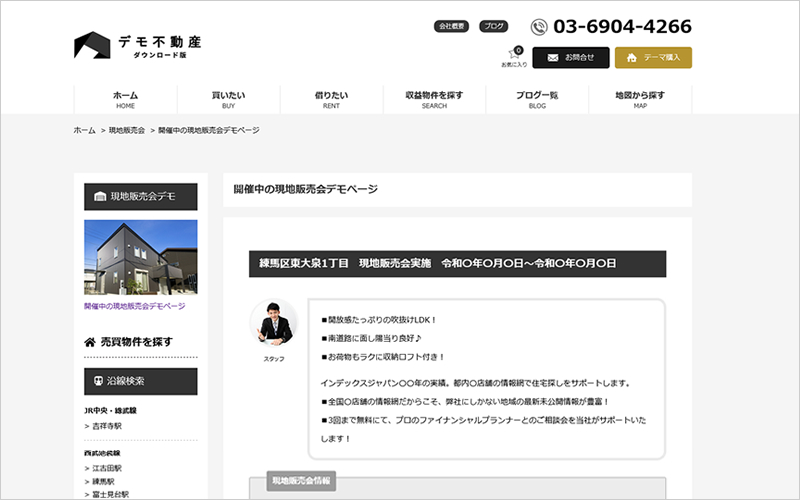Select the ホーム HOME menu item

125,99
